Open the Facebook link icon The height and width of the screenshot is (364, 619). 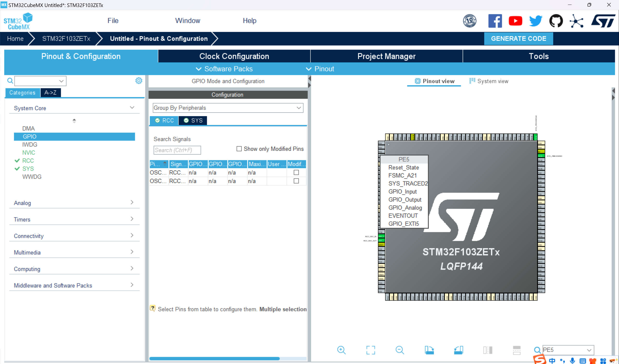[495, 21]
